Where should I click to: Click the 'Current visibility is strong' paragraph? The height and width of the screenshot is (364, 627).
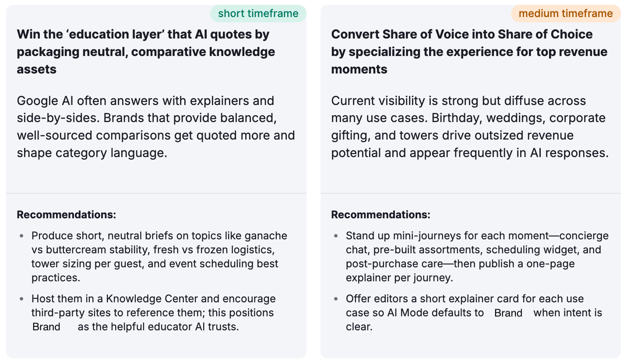point(470,127)
